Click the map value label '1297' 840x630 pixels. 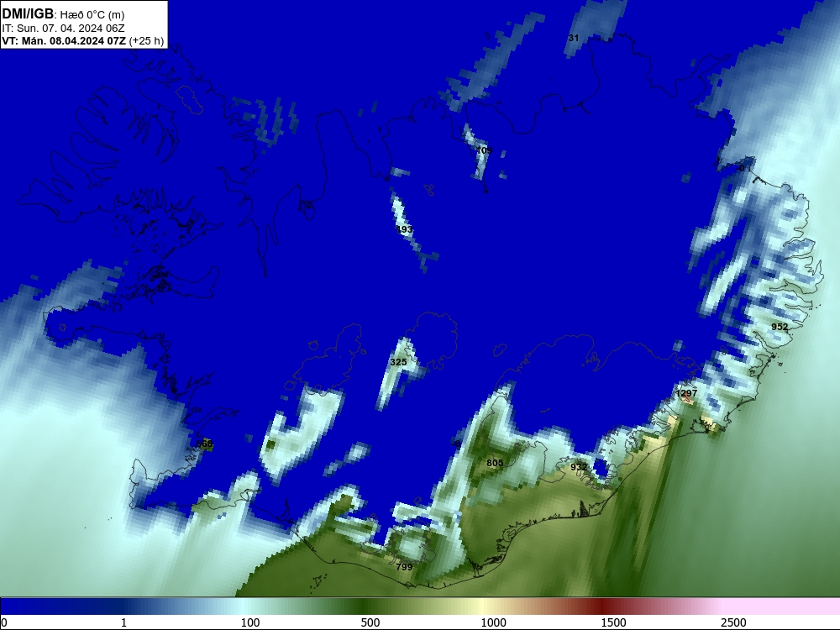point(686,393)
